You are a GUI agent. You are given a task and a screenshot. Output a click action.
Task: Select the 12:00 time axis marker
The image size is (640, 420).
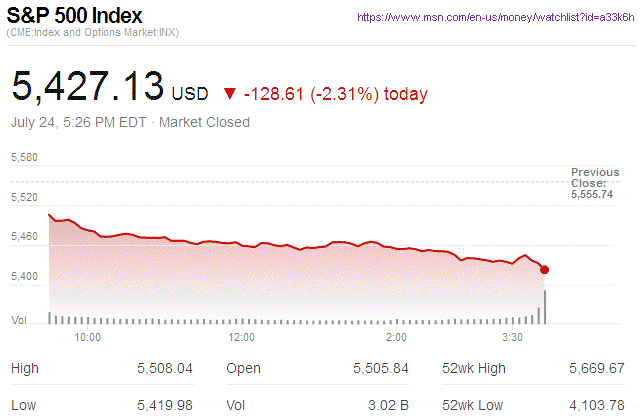pos(243,337)
